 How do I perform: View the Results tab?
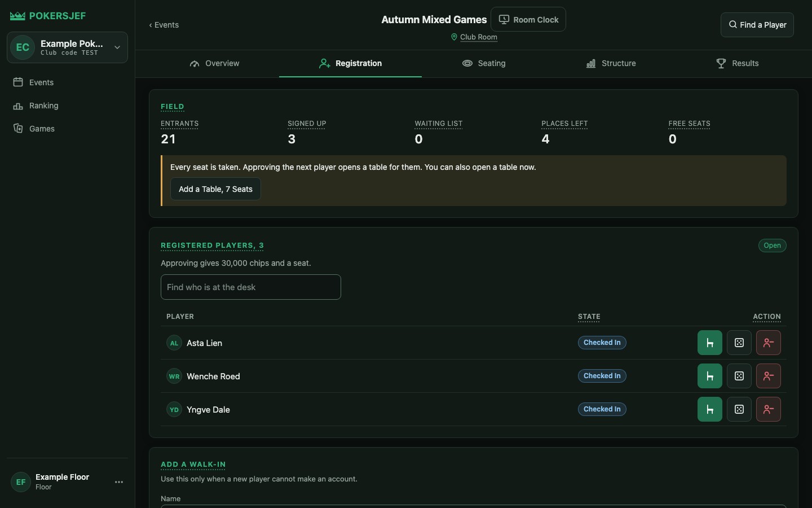point(738,63)
